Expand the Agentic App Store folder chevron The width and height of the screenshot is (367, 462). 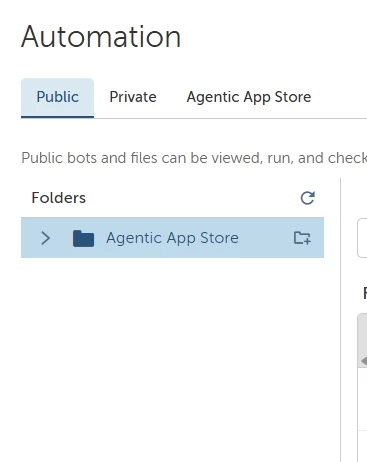click(x=45, y=238)
